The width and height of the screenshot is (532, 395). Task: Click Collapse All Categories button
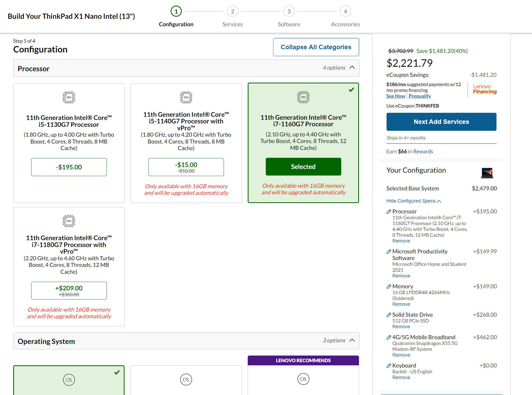316,47
